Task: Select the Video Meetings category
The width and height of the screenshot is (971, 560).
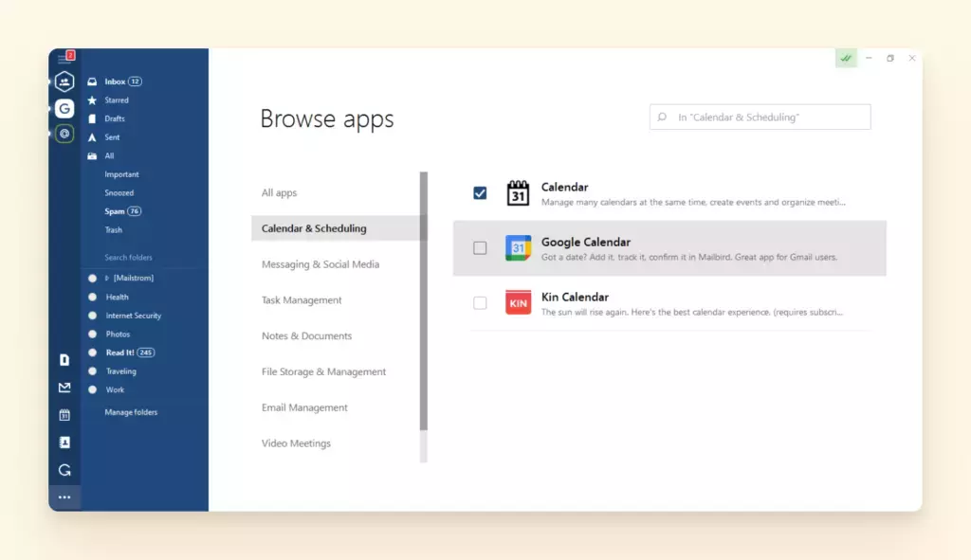Action: click(296, 443)
